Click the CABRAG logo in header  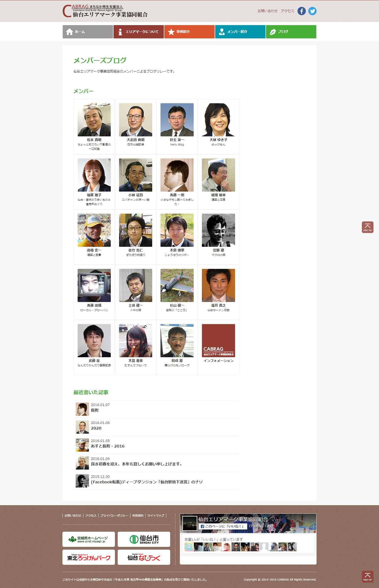pos(105,11)
